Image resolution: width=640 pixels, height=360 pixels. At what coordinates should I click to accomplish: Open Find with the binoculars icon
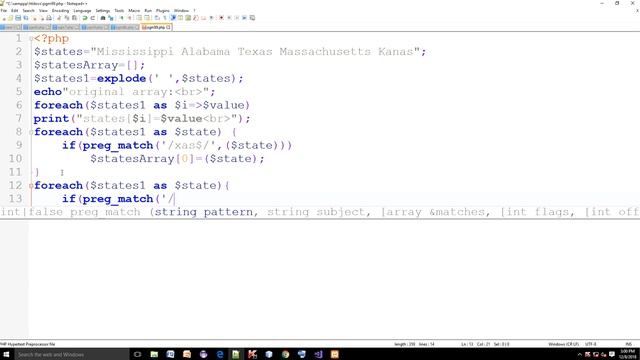pos(103,18)
